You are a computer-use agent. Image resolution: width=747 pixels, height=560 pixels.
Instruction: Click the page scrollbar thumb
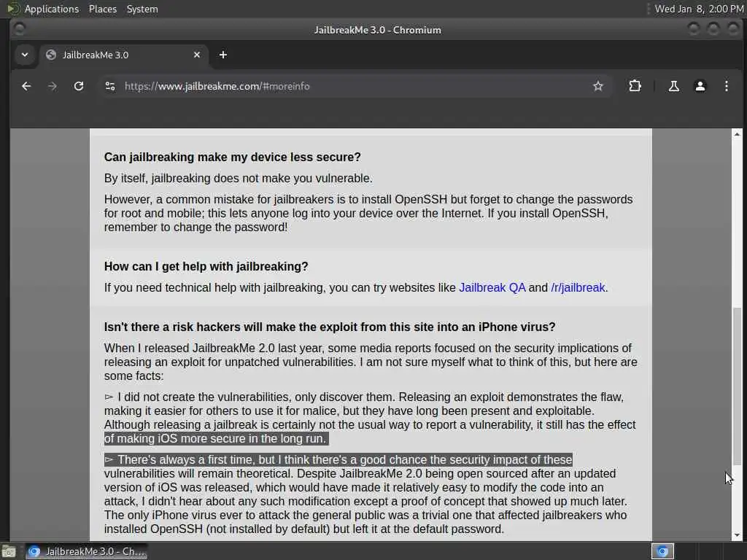pos(737,386)
